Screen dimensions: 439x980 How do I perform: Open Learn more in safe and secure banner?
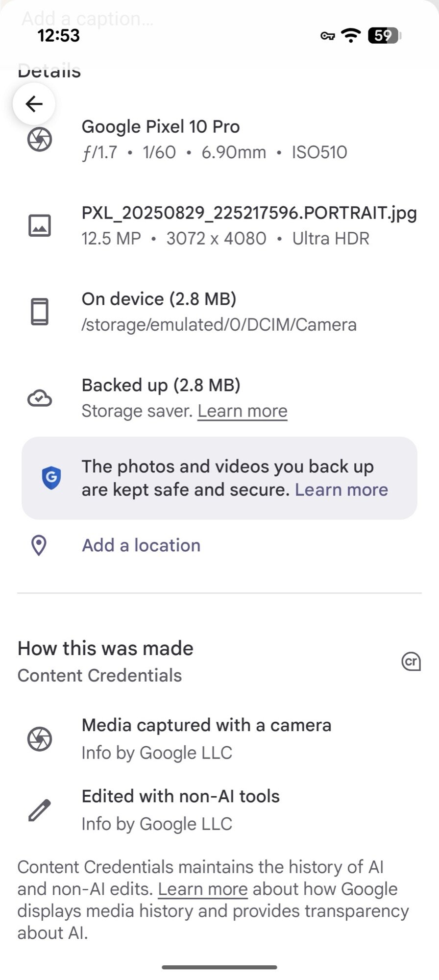pyautogui.click(x=341, y=490)
